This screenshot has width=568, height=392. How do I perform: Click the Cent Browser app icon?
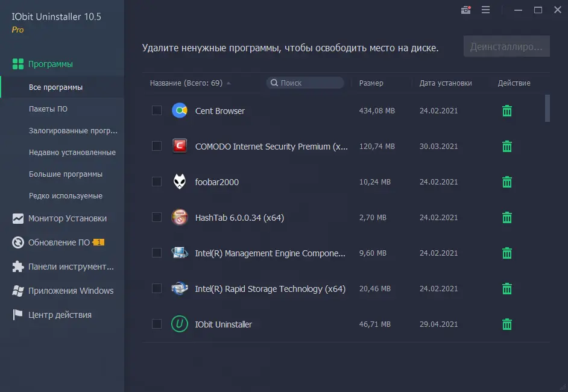click(179, 111)
